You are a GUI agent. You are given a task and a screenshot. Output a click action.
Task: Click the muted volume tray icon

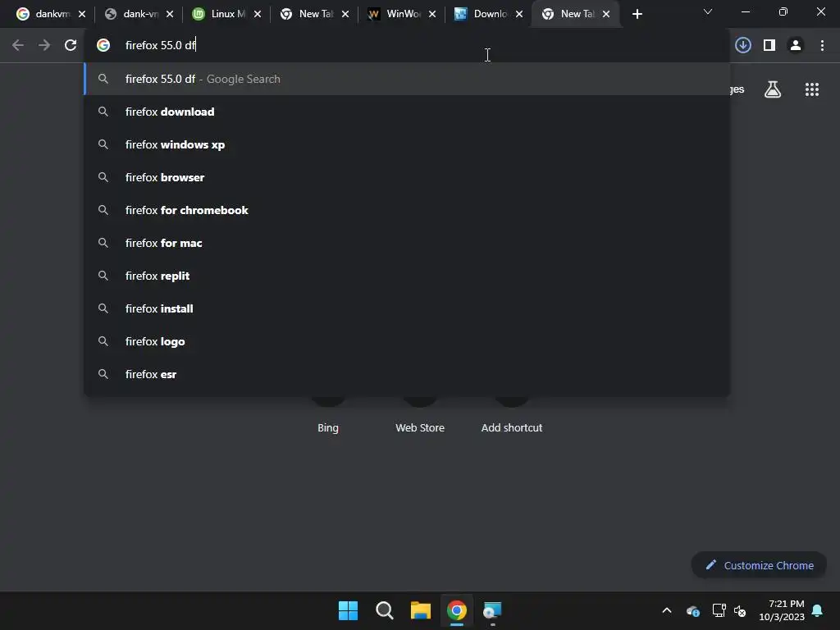pyautogui.click(x=740, y=610)
